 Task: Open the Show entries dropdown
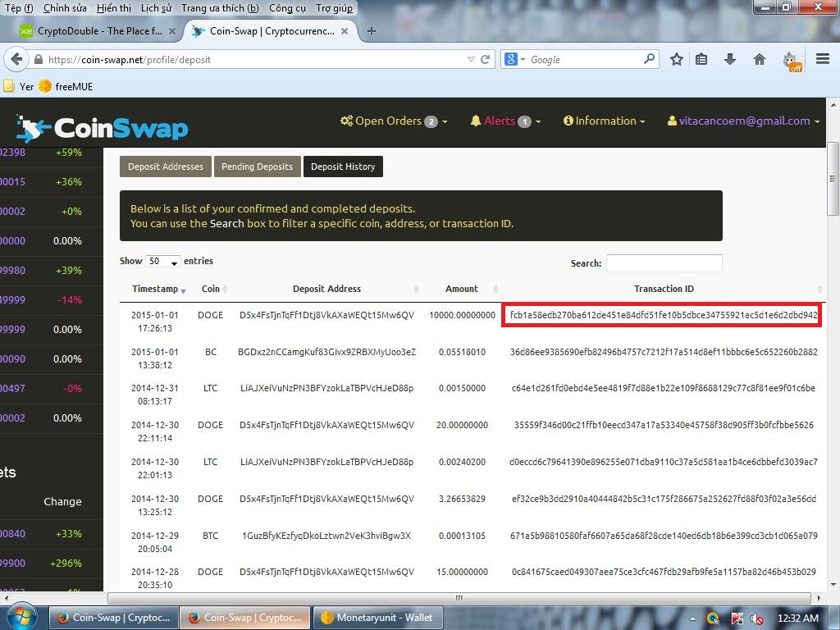pos(163,262)
